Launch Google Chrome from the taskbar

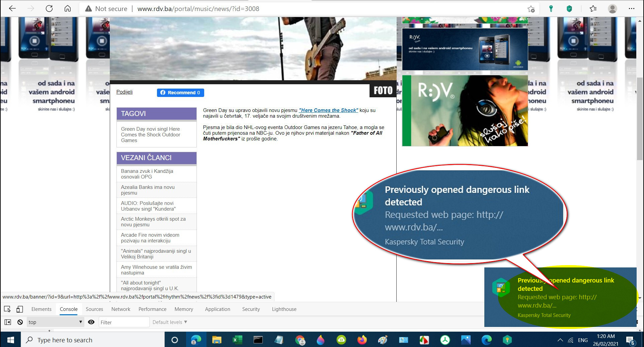(300, 340)
